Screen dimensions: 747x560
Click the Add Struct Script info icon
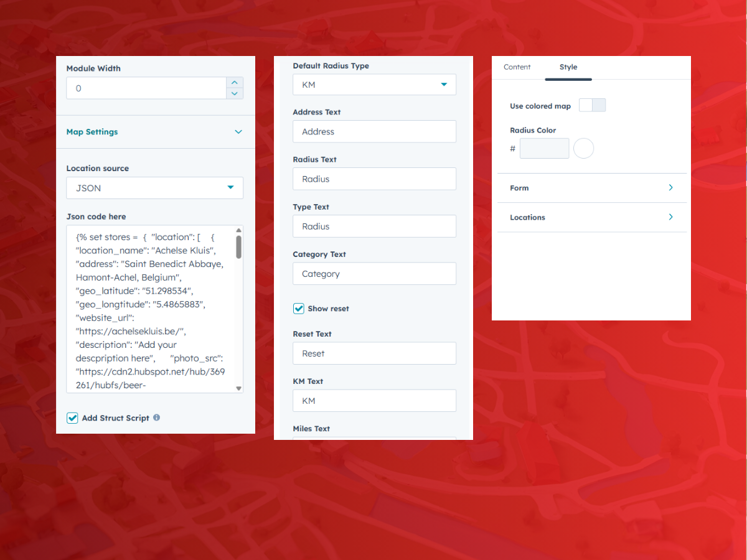(157, 418)
